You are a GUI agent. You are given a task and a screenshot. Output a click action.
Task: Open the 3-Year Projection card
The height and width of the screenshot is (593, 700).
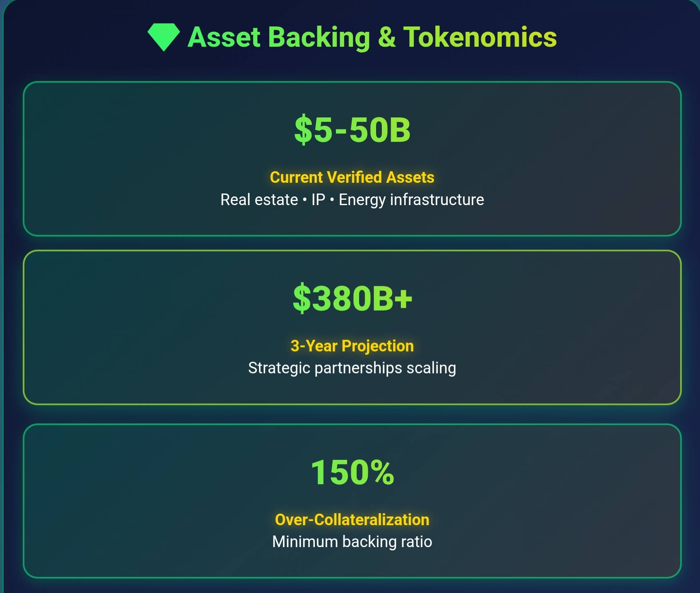click(352, 327)
